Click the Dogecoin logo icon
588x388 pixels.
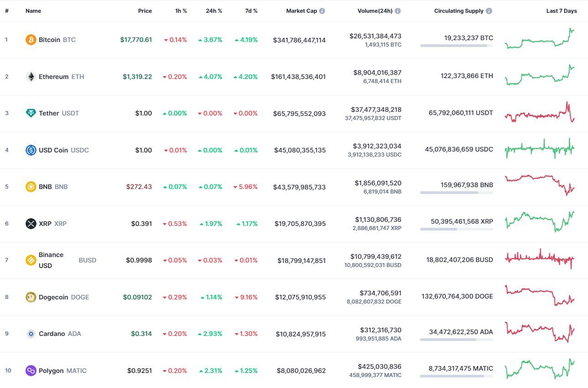(x=31, y=297)
